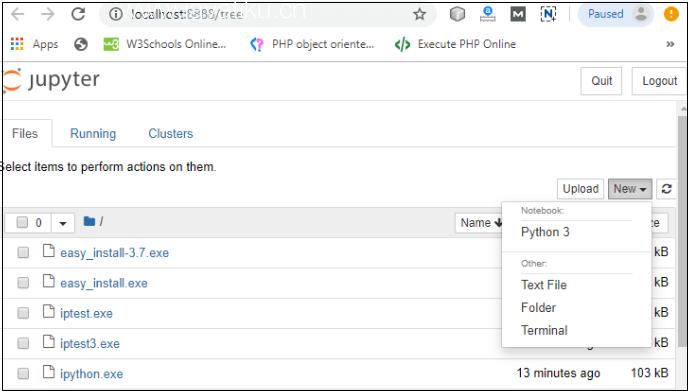Refresh the notebook list icon
Screen dimensions: 688x391
[x=666, y=189]
